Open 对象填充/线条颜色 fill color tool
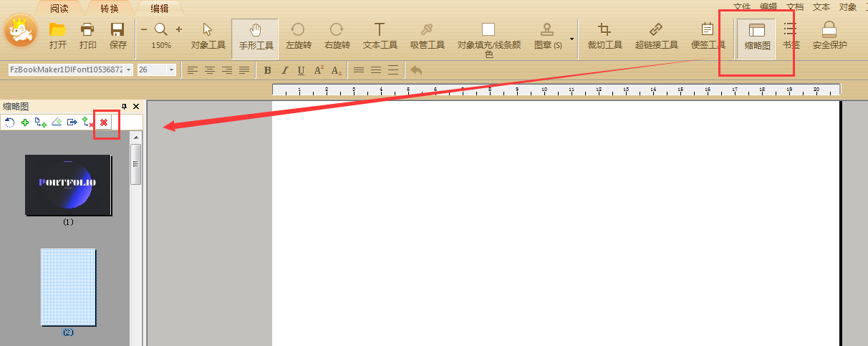 tap(488, 39)
